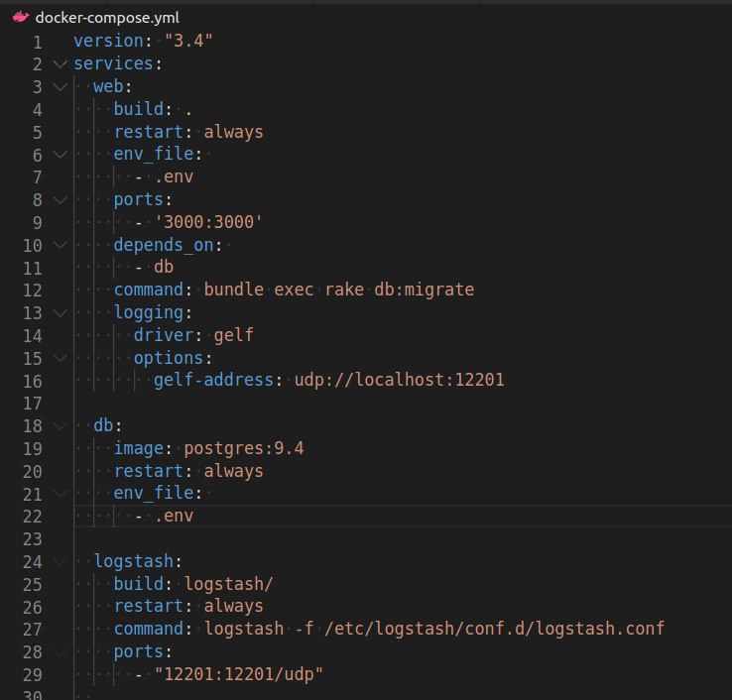Image resolution: width=732 pixels, height=700 pixels.
Task: Click the logstash service key
Action: tap(134, 561)
